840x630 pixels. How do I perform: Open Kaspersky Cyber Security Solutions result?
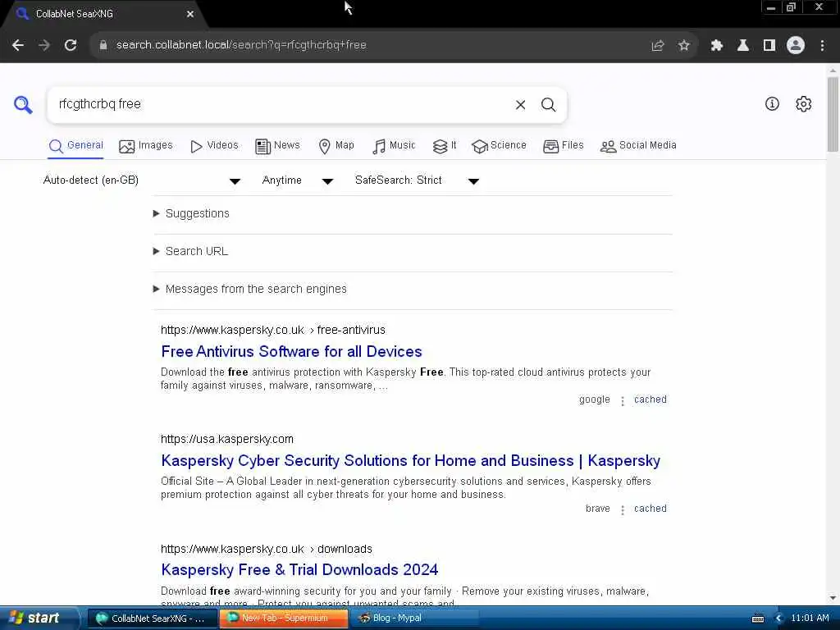click(410, 461)
